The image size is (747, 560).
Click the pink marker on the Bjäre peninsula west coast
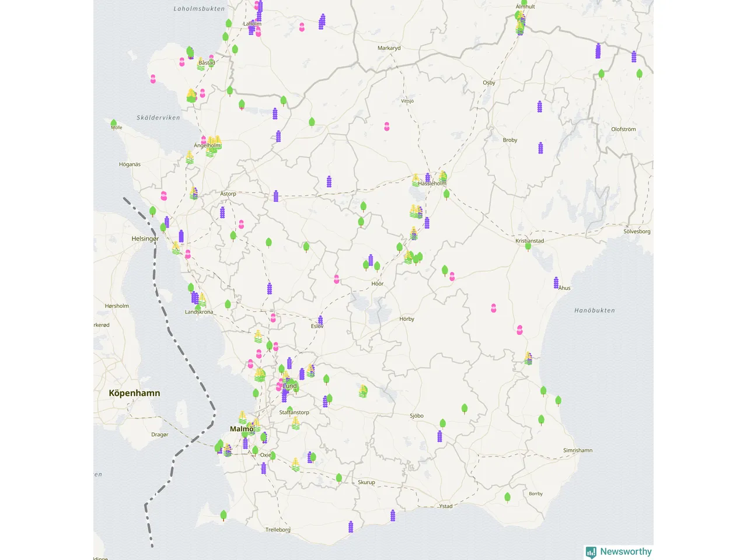[153, 79]
